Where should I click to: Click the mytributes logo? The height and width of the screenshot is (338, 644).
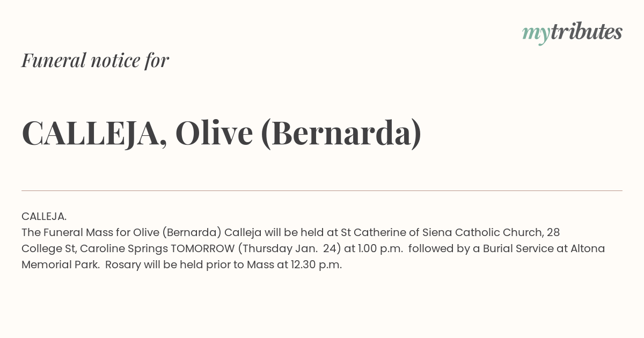[572, 33]
